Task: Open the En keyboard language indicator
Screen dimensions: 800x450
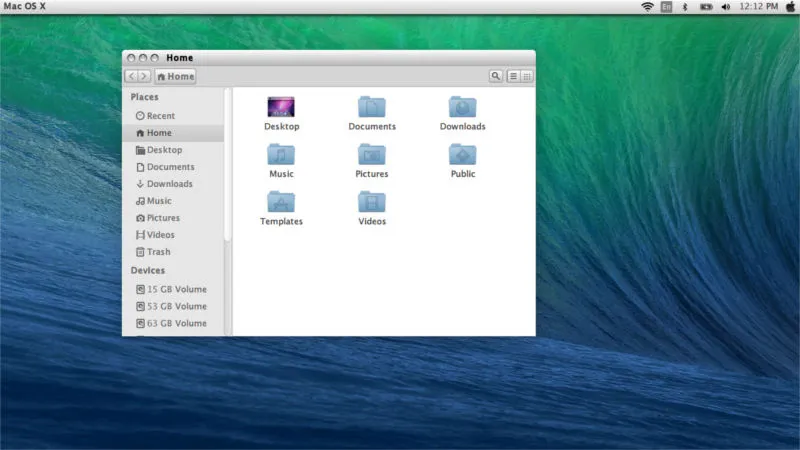Action: 666,7
